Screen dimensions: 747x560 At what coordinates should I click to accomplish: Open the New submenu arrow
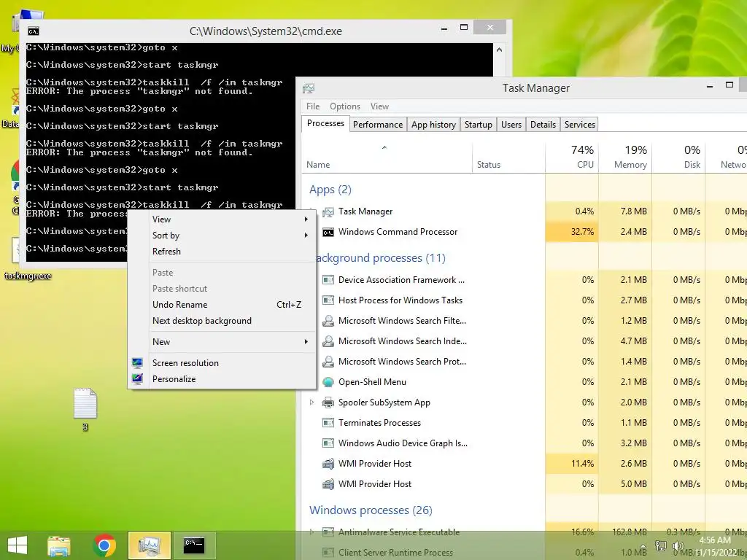pyautogui.click(x=306, y=342)
